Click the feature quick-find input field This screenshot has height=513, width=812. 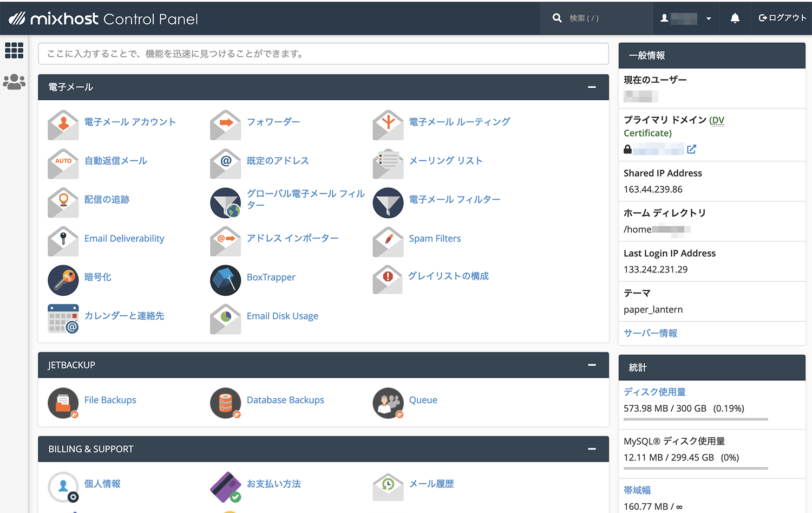coord(323,54)
